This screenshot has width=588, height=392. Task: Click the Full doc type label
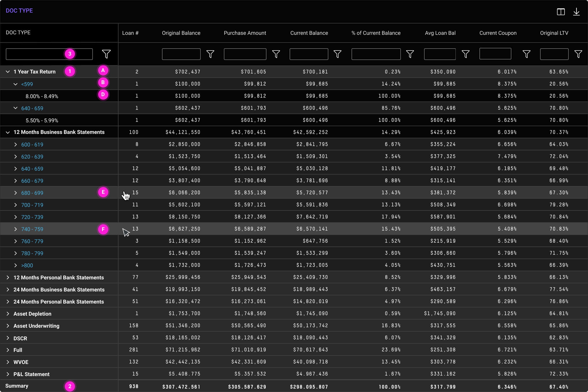(x=18, y=350)
